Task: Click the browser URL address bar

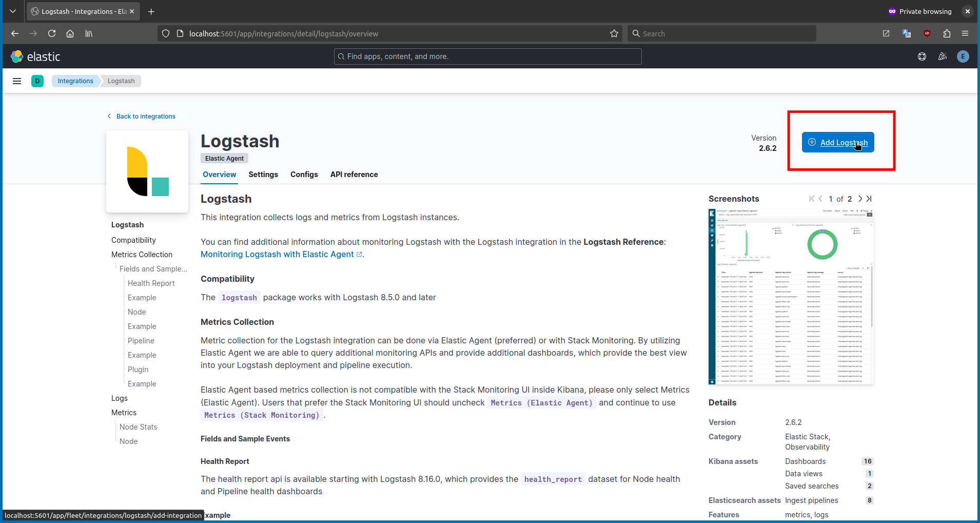Action: pos(390,33)
